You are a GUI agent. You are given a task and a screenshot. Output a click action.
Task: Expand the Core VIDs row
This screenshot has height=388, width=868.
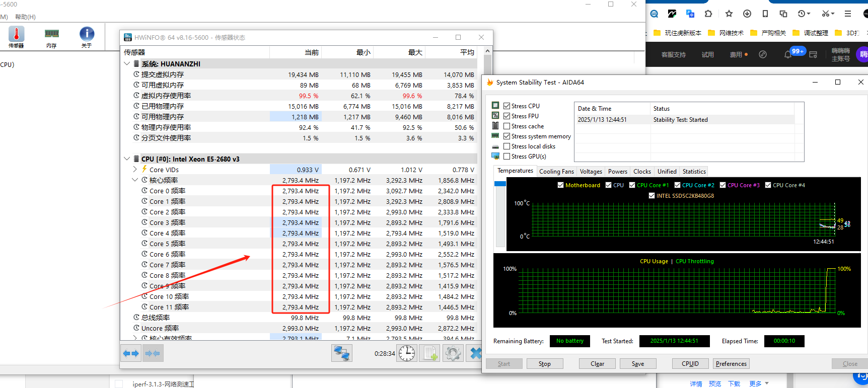[x=135, y=170]
